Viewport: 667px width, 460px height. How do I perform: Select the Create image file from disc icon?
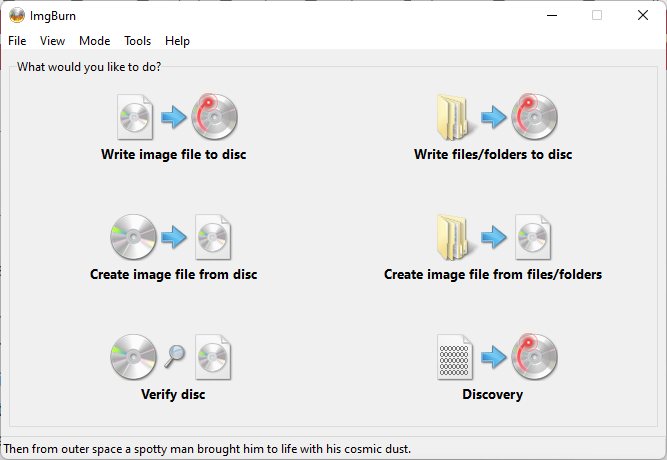pyautogui.click(x=171, y=237)
